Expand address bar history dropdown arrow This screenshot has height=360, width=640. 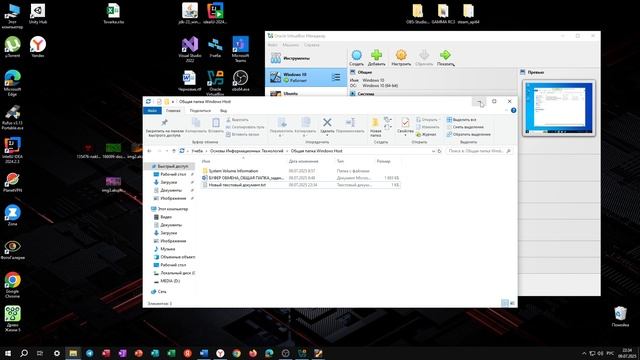click(x=433, y=151)
